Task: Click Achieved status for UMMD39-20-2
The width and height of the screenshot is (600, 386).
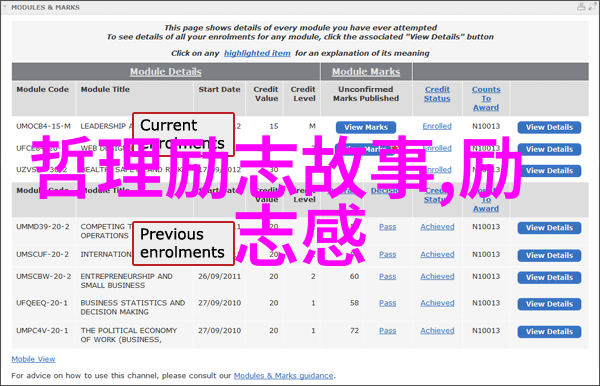Action: tap(437, 227)
